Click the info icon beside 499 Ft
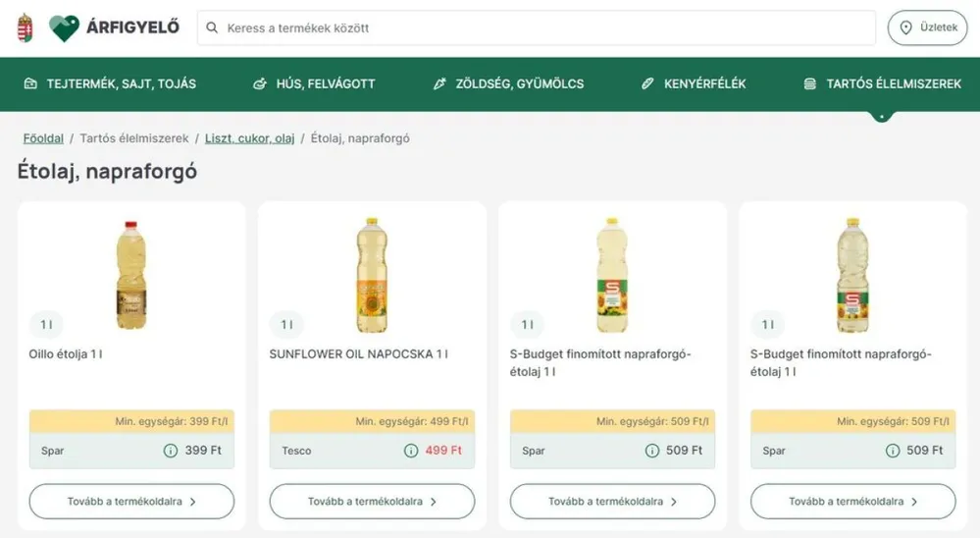This screenshot has width=980, height=538. pos(411,451)
